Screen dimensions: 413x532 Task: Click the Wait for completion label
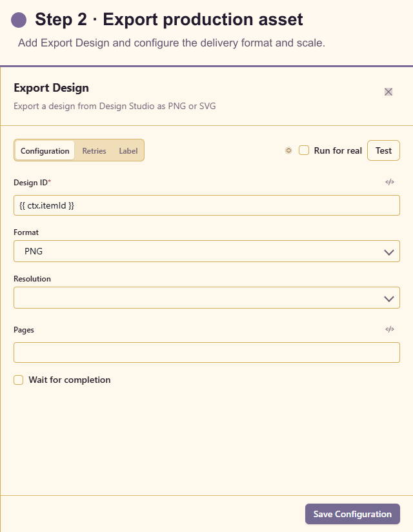70,380
